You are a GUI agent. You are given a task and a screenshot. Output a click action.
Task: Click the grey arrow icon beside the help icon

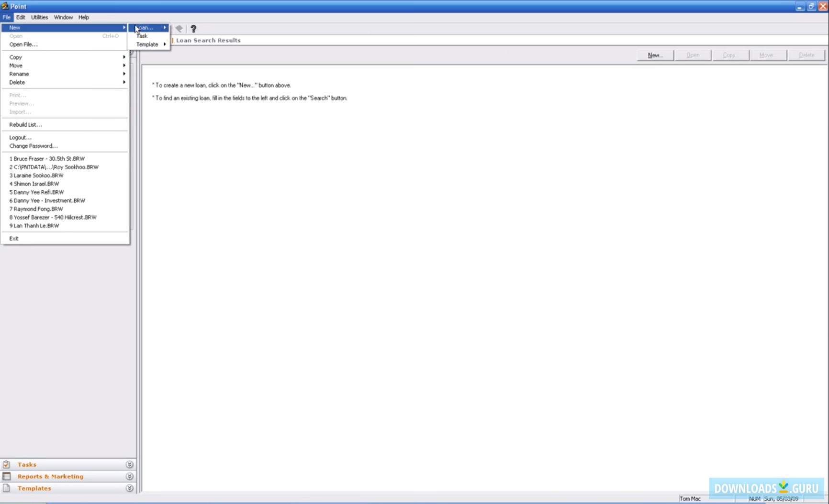click(x=179, y=29)
